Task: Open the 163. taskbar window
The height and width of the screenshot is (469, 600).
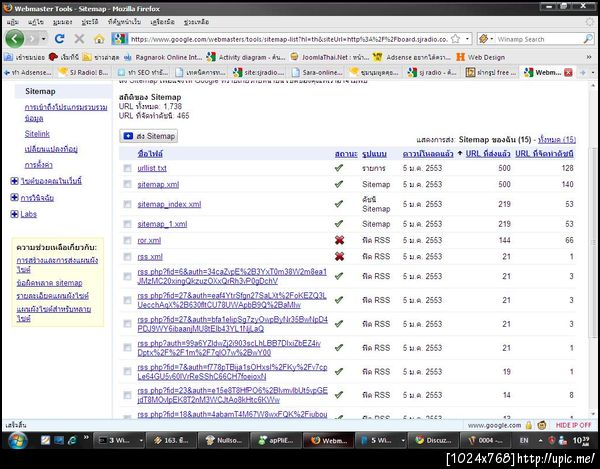Action: coord(171,441)
